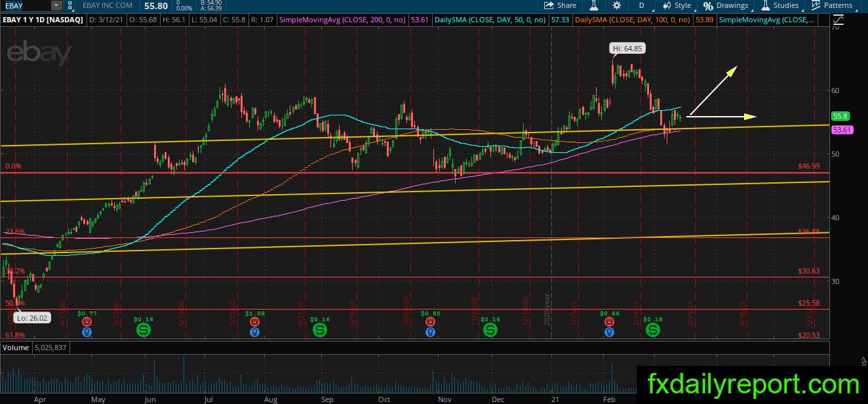Select the yellow upward arrow drawing
The height and width of the screenshot is (404, 868).
713,91
